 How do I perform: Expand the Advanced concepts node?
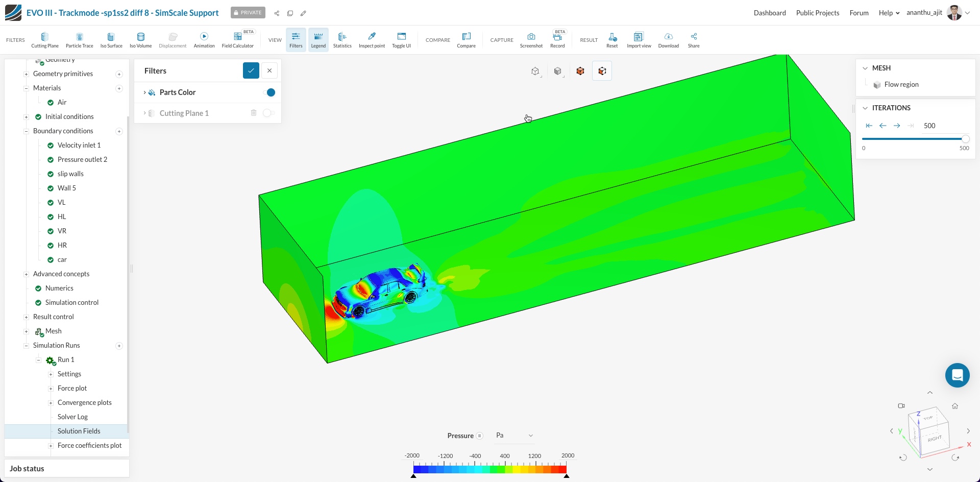coord(26,274)
